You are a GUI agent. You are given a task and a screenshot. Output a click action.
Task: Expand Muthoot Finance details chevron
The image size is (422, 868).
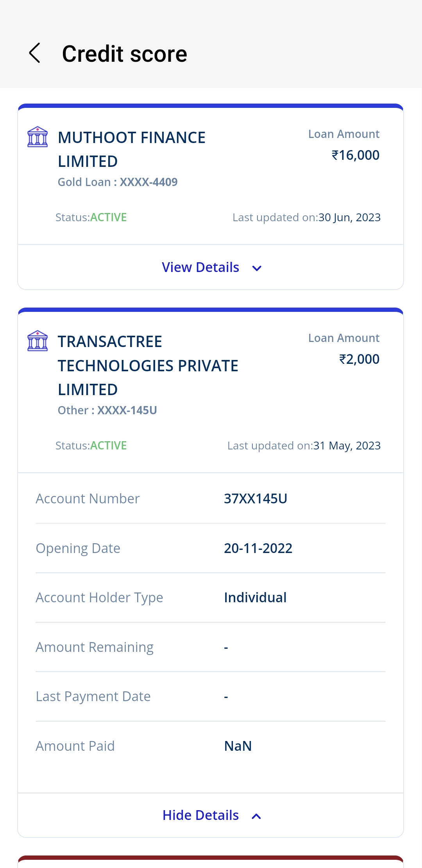tap(257, 268)
